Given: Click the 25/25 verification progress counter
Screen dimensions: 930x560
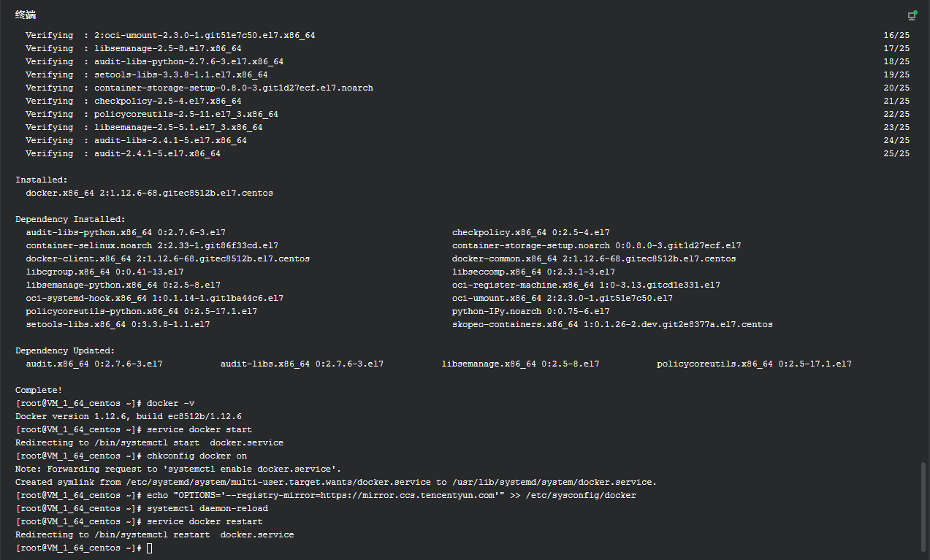Looking at the screenshot, I should coord(896,154).
